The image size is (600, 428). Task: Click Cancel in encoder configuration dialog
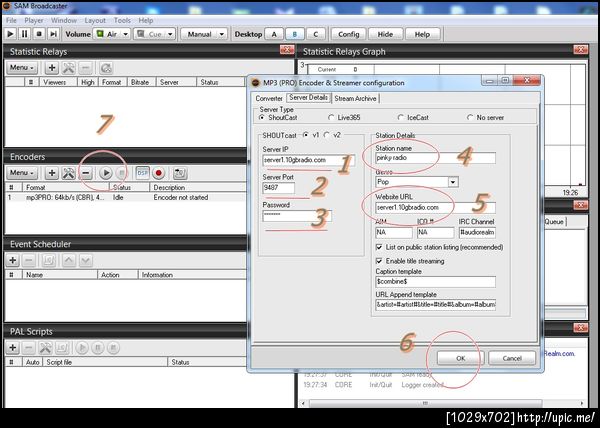(x=512, y=358)
